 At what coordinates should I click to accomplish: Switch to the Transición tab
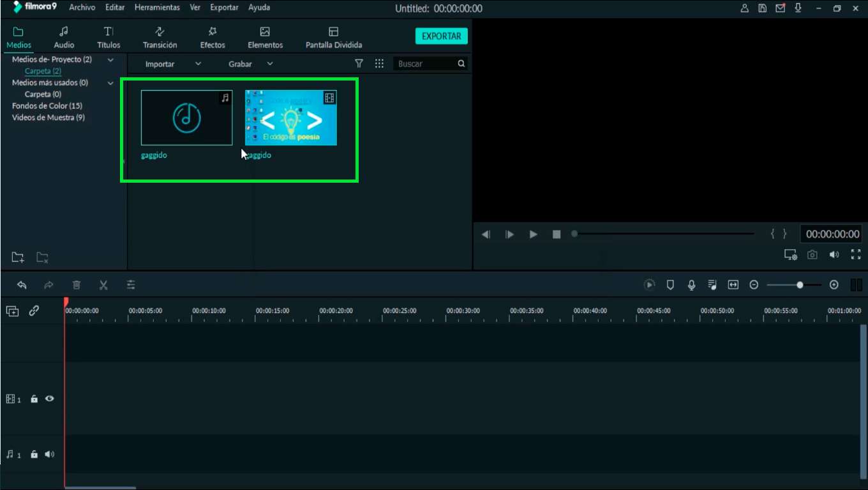(160, 38)
